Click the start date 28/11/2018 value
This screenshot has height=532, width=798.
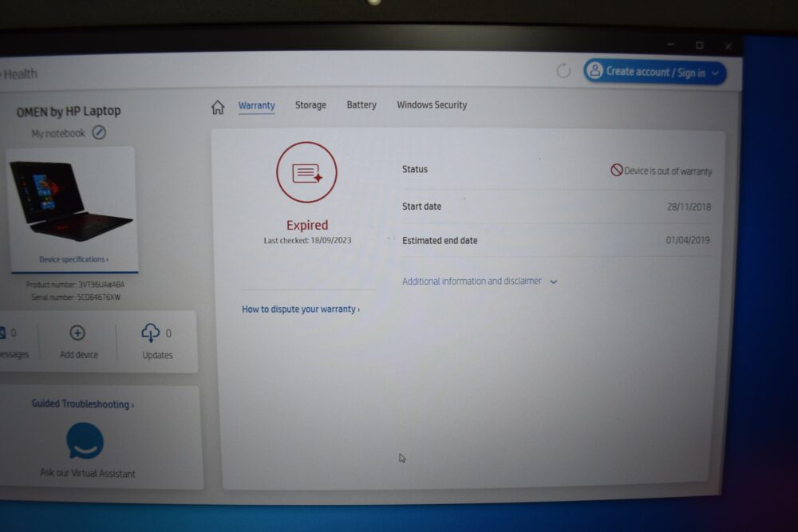point(689,207)
